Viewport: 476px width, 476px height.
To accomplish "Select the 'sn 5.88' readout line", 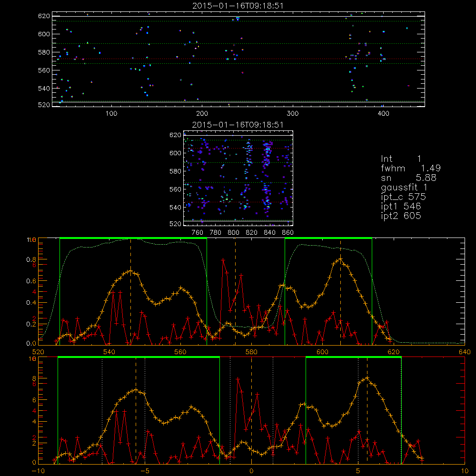I will pos(408,178).
